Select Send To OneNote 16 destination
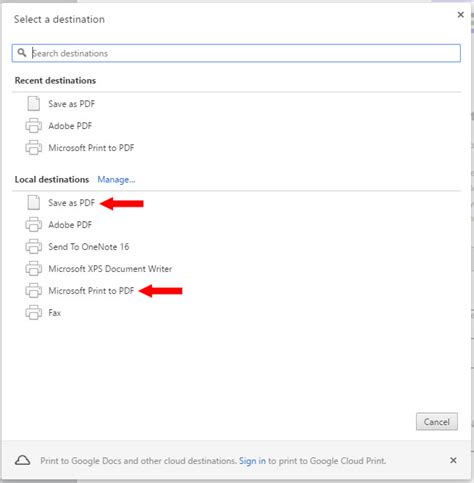The image size is (474, 483). point(89,247)
